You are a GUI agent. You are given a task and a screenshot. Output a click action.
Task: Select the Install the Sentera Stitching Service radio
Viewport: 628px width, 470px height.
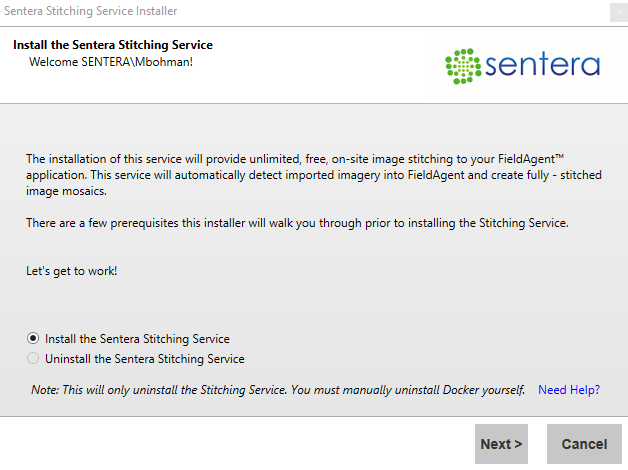click(x=33, y=339)
